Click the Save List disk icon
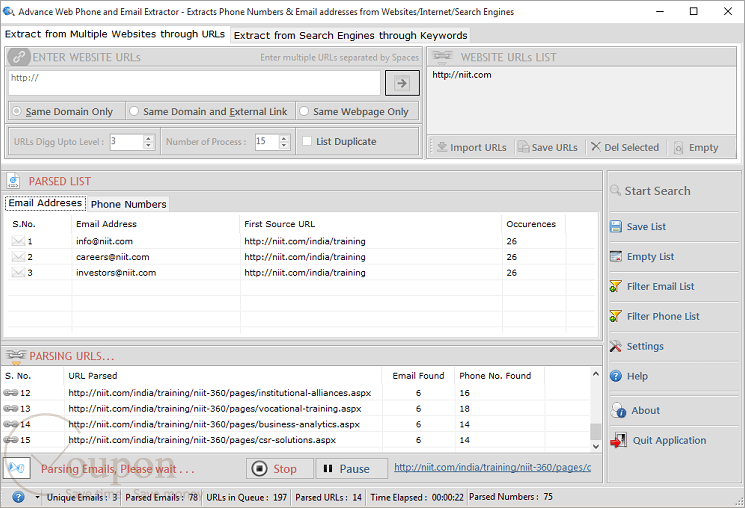Viewport: 745px width, 508px height. [616, 226]
